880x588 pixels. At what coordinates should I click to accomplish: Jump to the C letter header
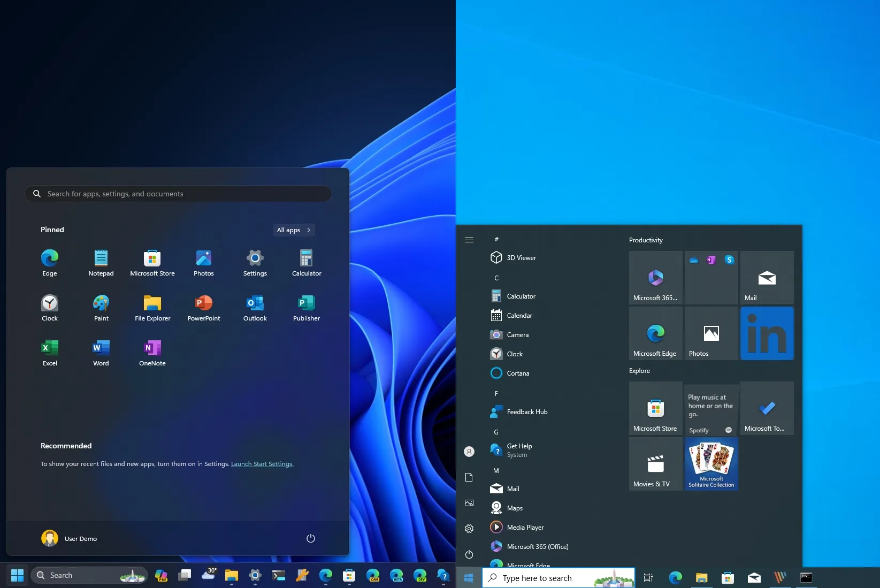(x=496, y=278)
